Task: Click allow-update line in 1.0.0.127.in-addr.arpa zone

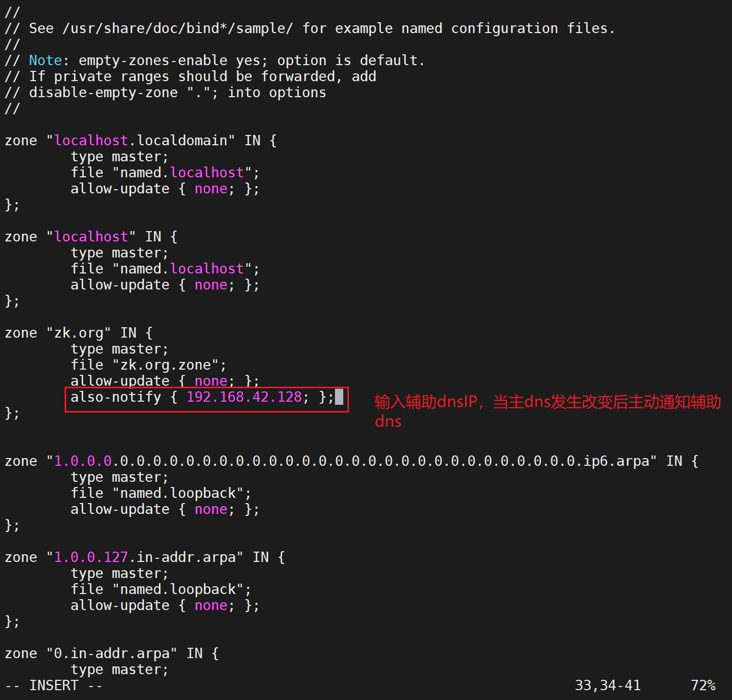Action: click(165, 605)
